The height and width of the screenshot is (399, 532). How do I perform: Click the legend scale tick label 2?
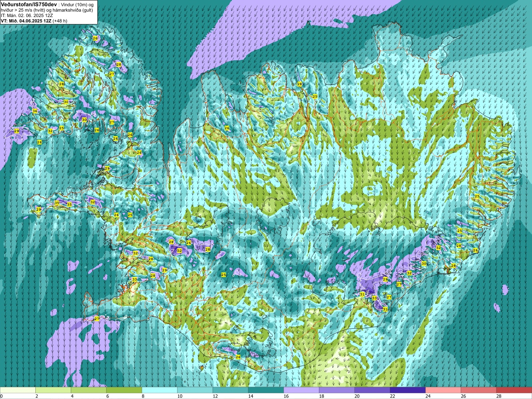(37, 396)
